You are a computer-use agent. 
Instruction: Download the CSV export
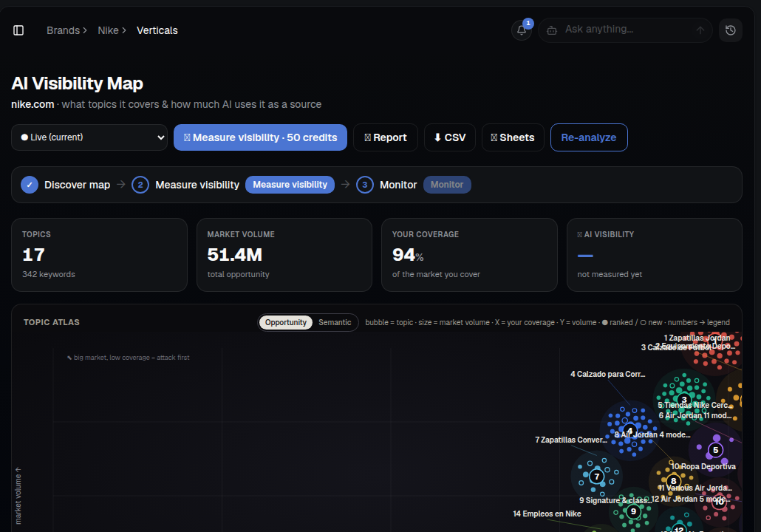[449, 137]
